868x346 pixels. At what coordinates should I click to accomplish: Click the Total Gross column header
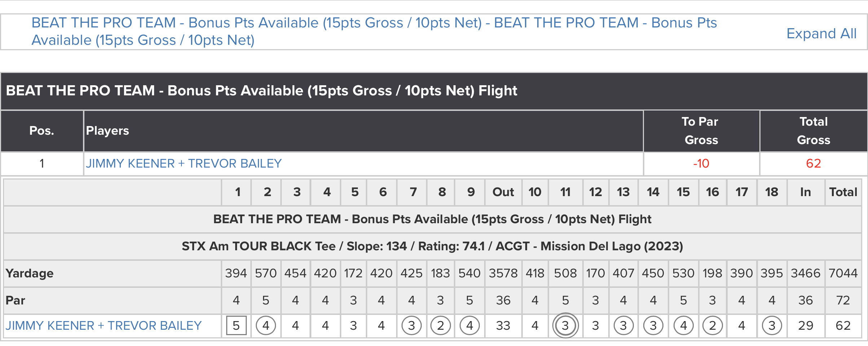click(x=814, y=131)
